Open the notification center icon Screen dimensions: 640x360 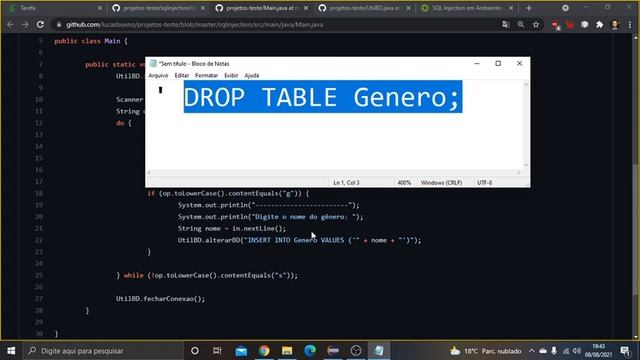pos(625,351)
